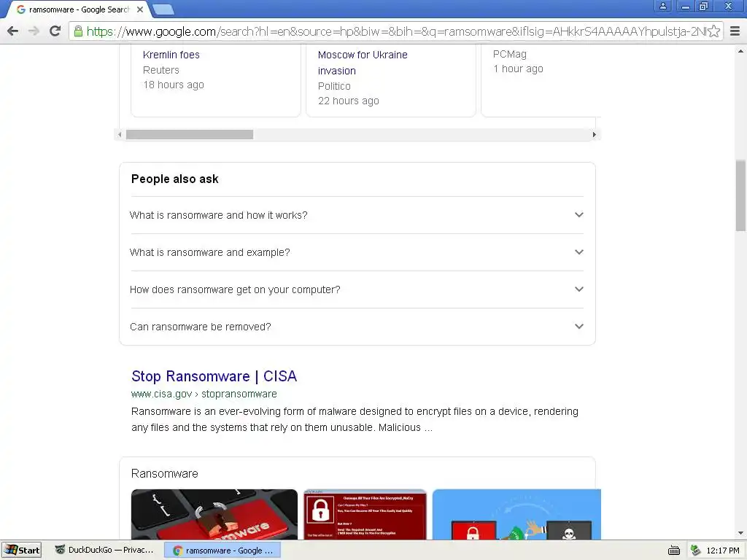Expand 'What is ransomware and example?'

(x=357, y=252)
